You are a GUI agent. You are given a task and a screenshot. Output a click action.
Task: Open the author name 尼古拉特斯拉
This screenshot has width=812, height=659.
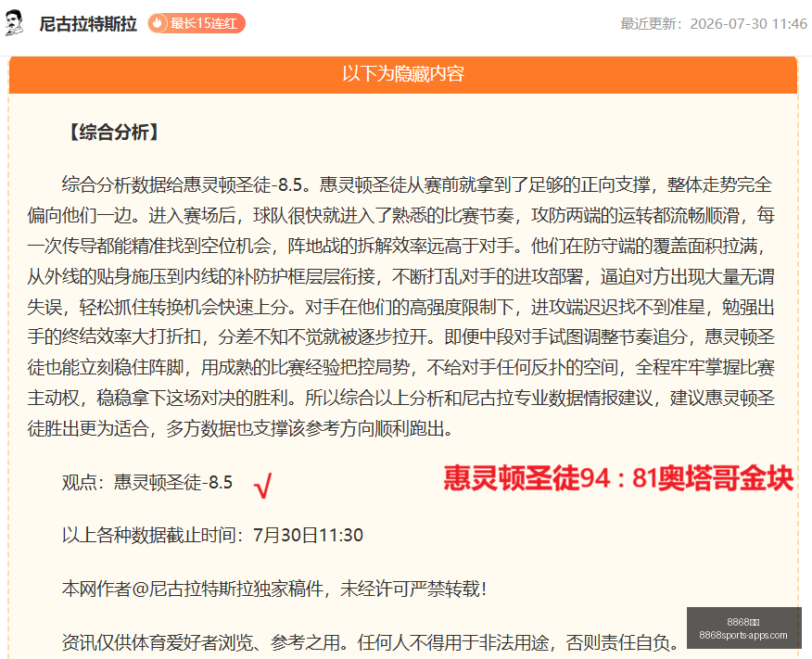coord(88,24)
